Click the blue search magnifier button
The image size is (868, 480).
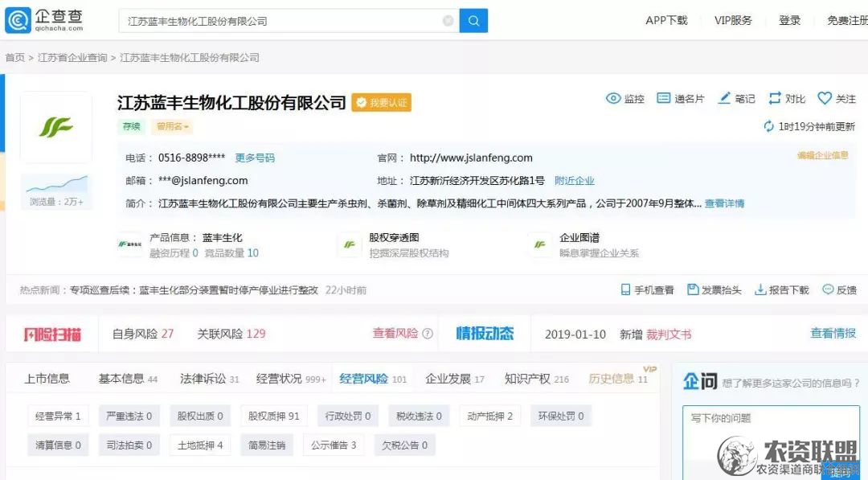pyautogui.click(x=473, y=21)
